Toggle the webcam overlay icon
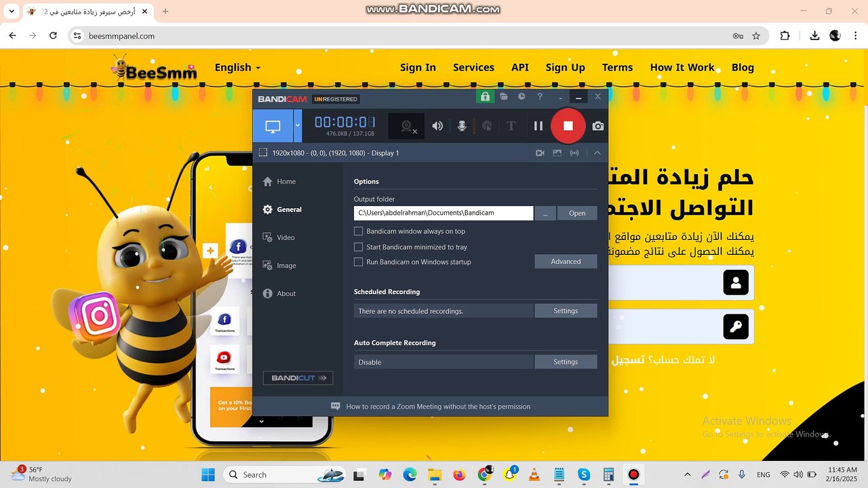868x488 pixels. 408,126
